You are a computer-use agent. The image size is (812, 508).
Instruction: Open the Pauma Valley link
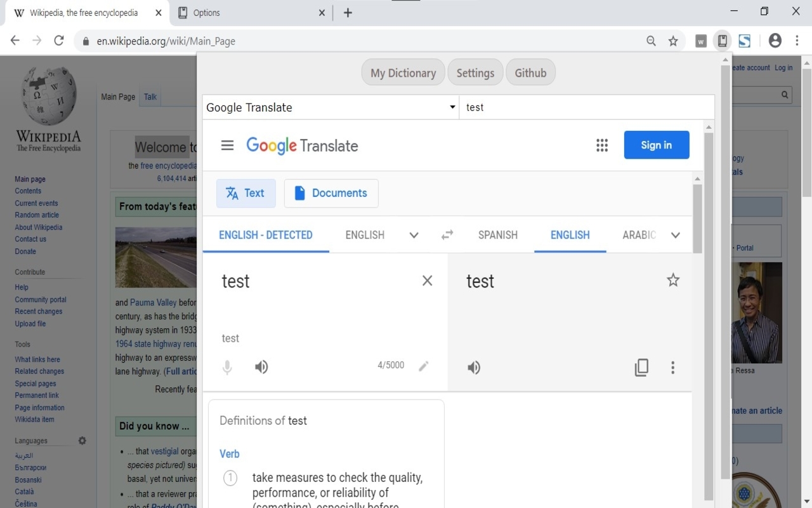click(x=154, y=303)
